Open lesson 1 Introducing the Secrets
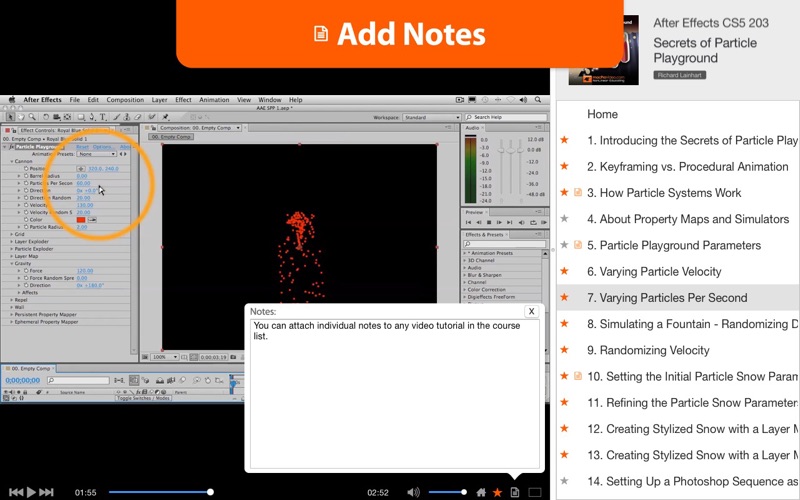Screen dimensions: 800x500 tap(692, 140)
